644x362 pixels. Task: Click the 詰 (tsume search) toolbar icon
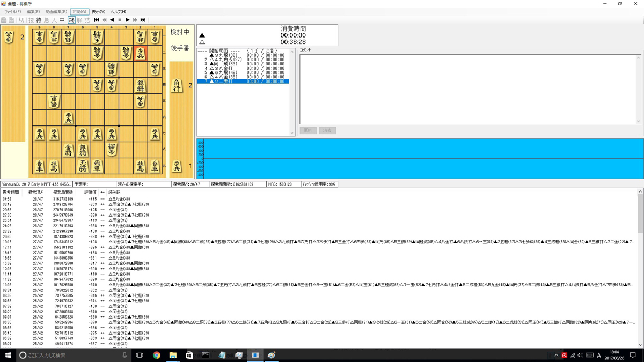pyautogui.click(x=87, y=20)
